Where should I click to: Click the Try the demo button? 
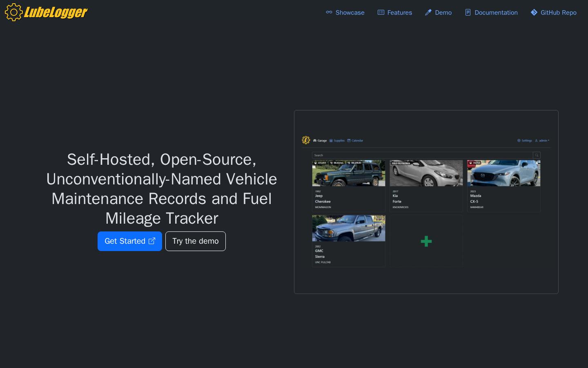point(196,241)
